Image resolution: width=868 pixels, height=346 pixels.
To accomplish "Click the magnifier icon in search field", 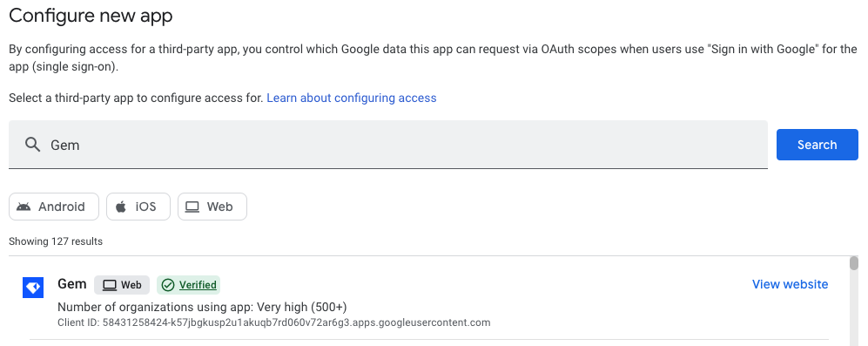I will pos(33,145).
